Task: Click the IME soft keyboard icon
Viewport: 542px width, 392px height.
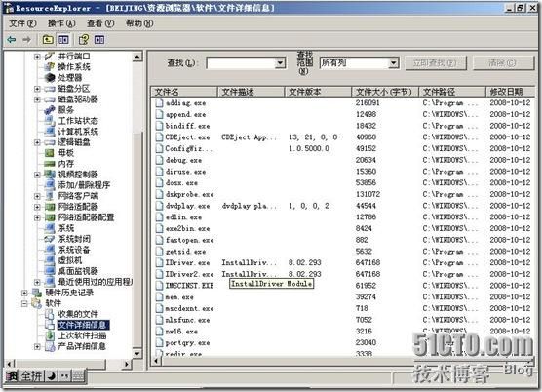Action: tap(78, 375)
